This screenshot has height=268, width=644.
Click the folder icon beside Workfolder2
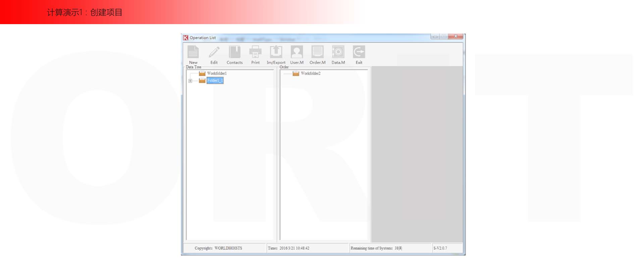[296, 73]
